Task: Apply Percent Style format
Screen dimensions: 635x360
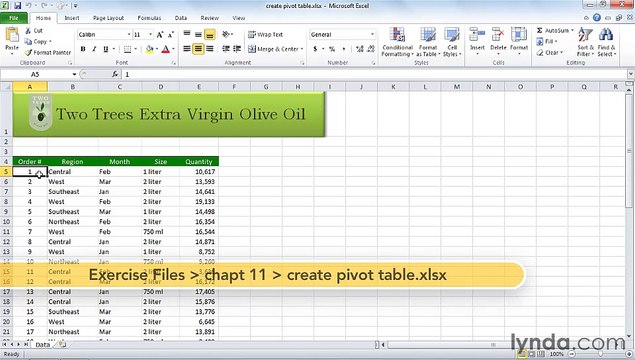Action: click(332, 49)
